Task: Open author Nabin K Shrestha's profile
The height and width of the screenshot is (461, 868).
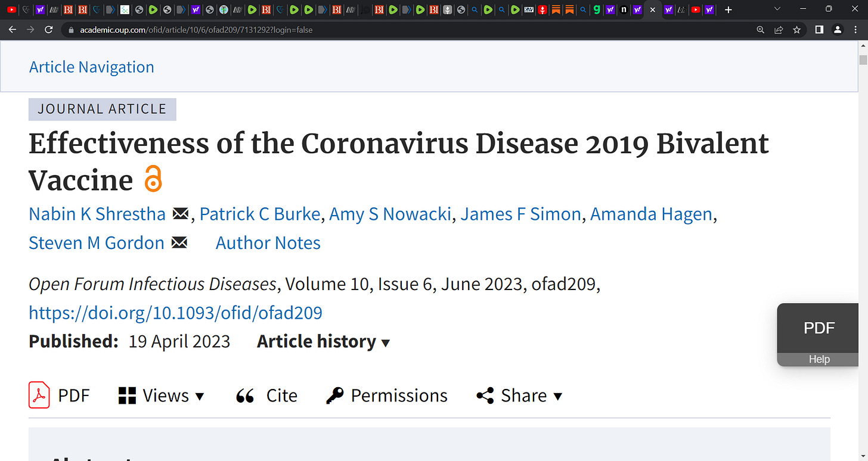Action: tap(97, 214)
